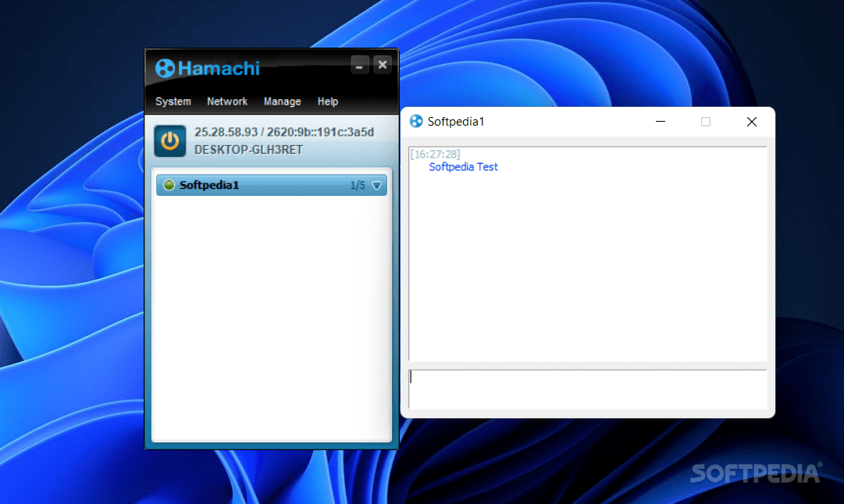Click the Softpedia1 chat window title
Viewport: 844px width, 504px height.
pyautogui.click(x=456, y=122)
